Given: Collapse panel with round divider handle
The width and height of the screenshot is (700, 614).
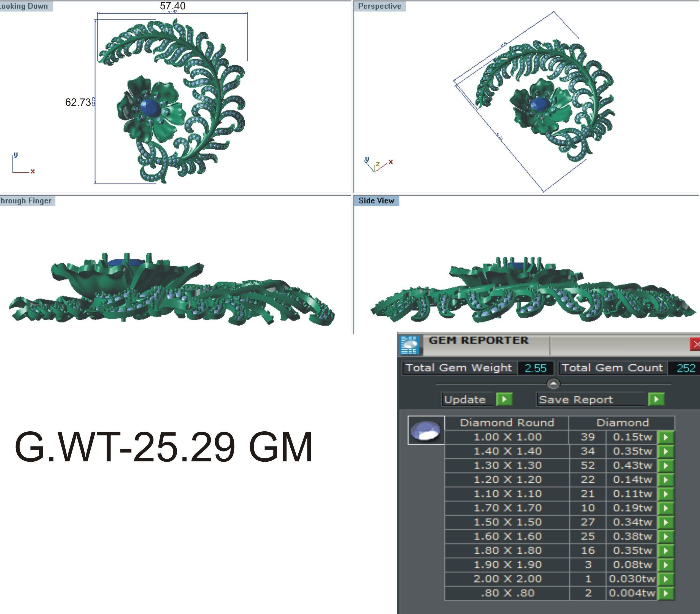Looking at the screenshot, I should (553, 383).
